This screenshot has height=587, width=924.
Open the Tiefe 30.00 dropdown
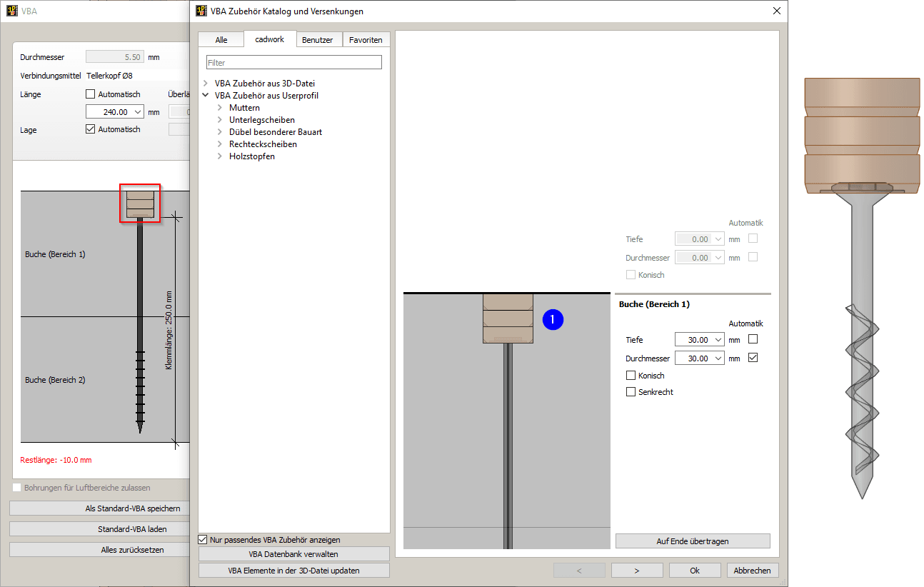tap(718, 341)
